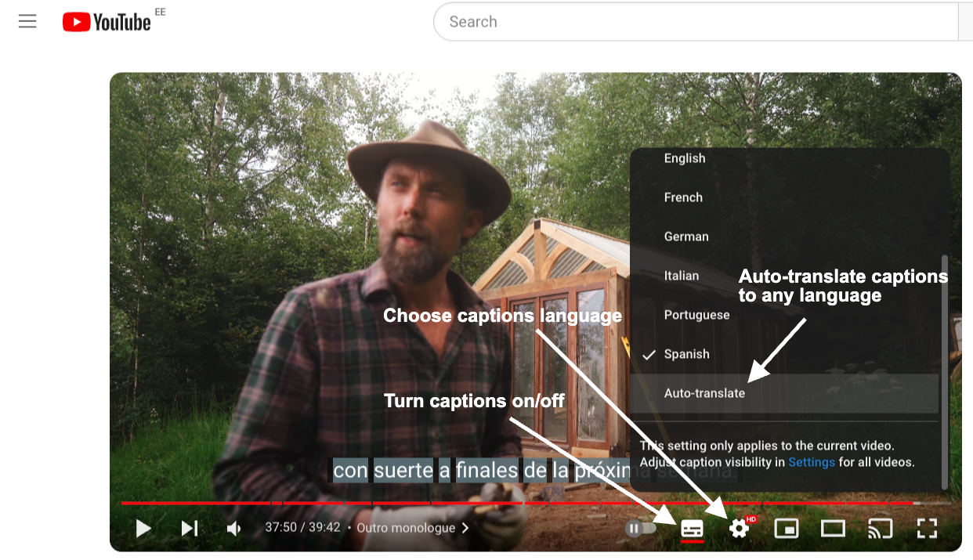
Task: Choose Auto-translate captions option
Action: 784,393
